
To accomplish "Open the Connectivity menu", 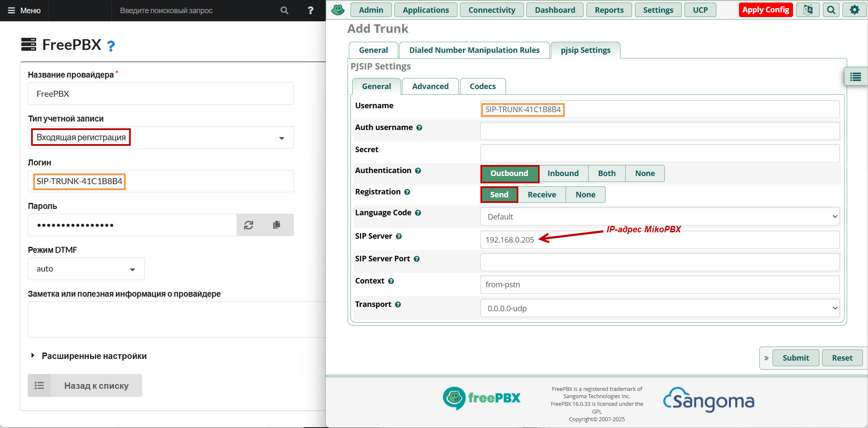I will pos(491,10).
